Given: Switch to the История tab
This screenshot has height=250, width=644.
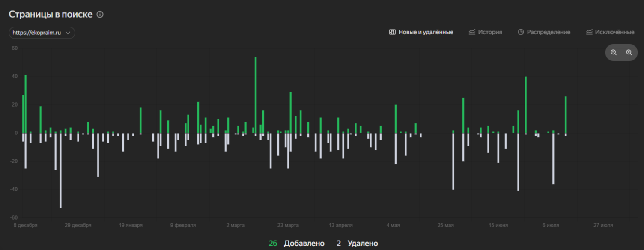Looking at the screenshot, I should [485, 32].
